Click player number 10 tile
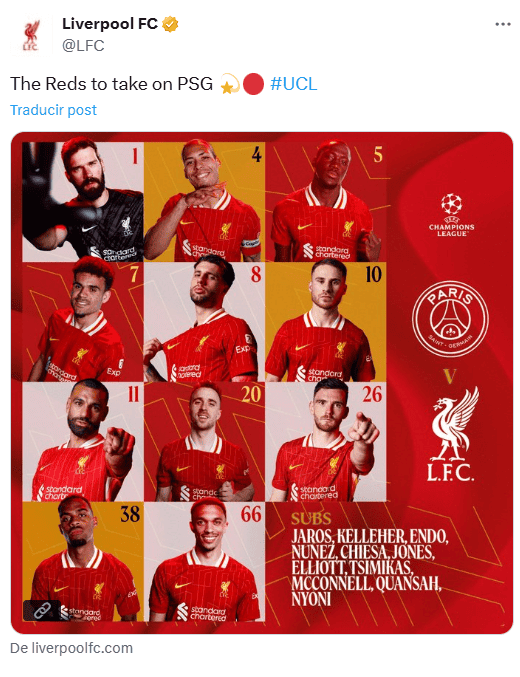The height and width of the screenshot is (677, 520). click(326, 322)
